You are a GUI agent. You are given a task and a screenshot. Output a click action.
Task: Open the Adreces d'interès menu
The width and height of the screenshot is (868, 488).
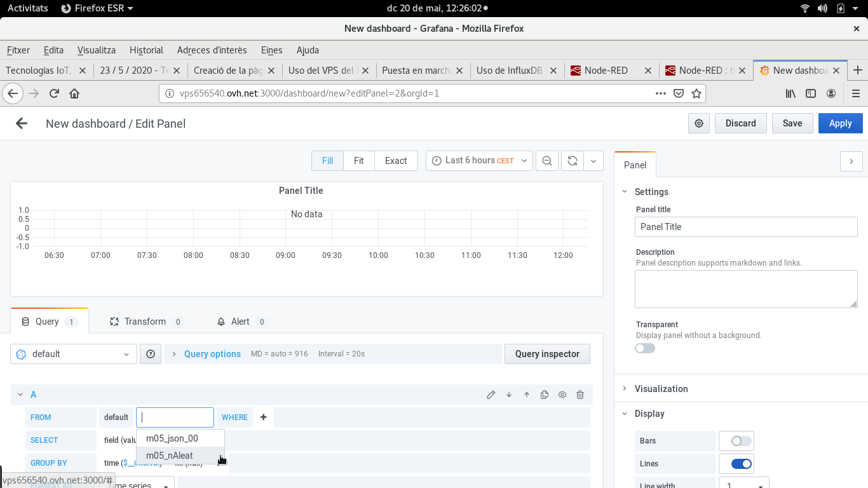click(x=212, y=50)
